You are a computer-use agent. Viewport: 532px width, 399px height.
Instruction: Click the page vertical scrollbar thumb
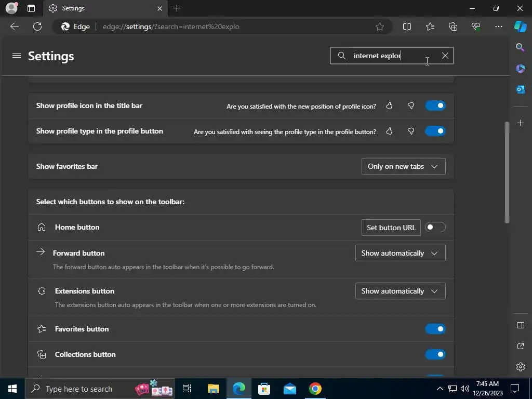click(507, 172)
